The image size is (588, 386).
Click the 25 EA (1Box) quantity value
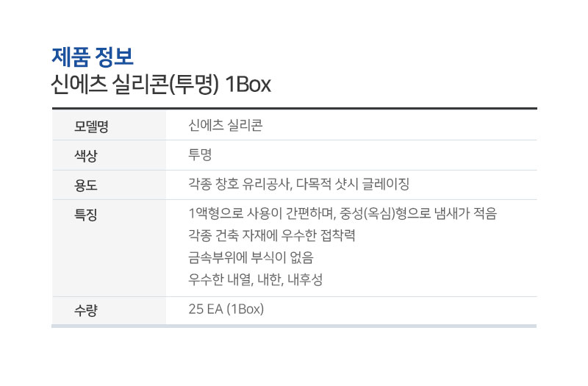[226, 309]
